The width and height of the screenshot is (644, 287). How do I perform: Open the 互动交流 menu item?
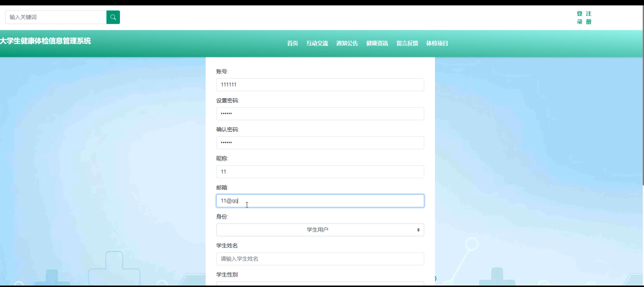click(x=317, y=43)
